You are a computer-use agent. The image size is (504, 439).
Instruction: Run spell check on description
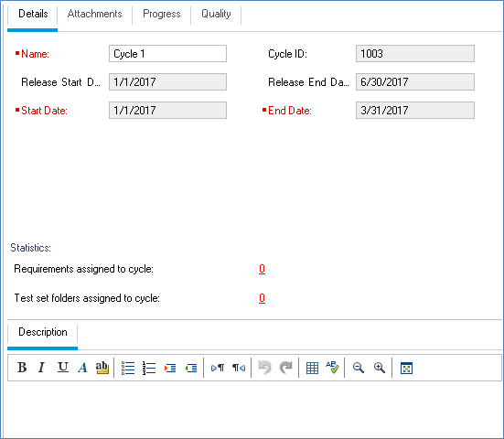[332, 368]
